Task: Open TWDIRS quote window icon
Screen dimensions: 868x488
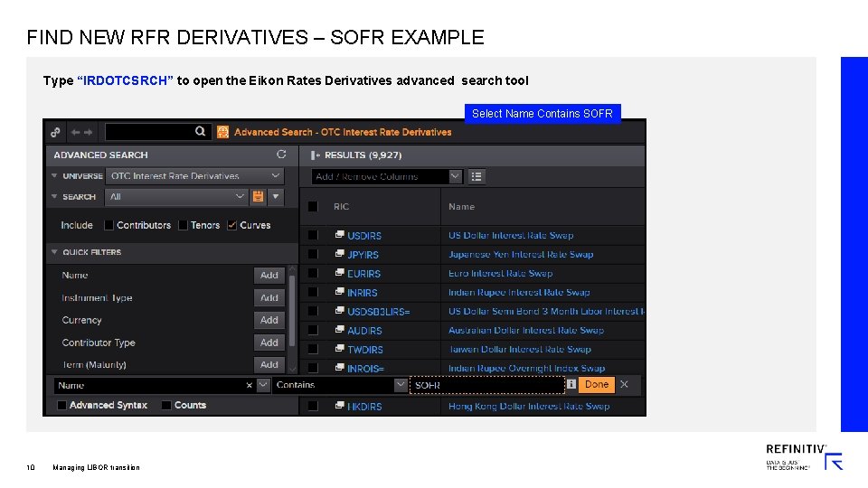Action: (339, 349)
